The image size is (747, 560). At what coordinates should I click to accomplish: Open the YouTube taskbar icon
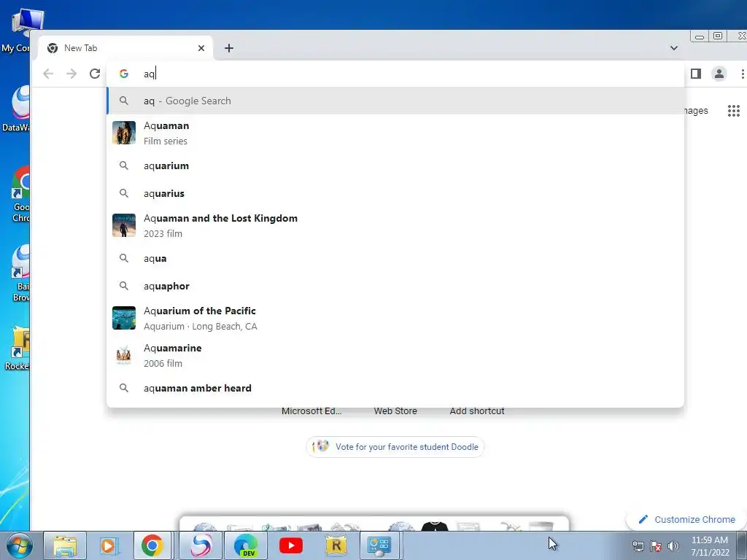tap(291, 545)
